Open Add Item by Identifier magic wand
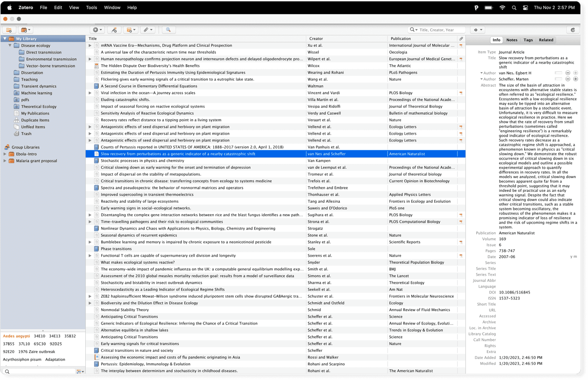 tap(115, 29)
